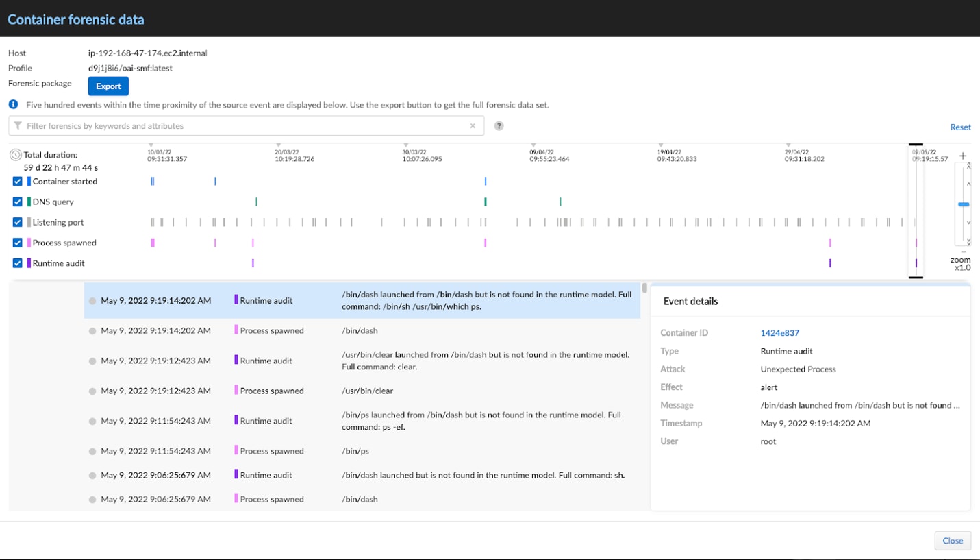Uncheck the Process spawned checkbox

(18, 243)
